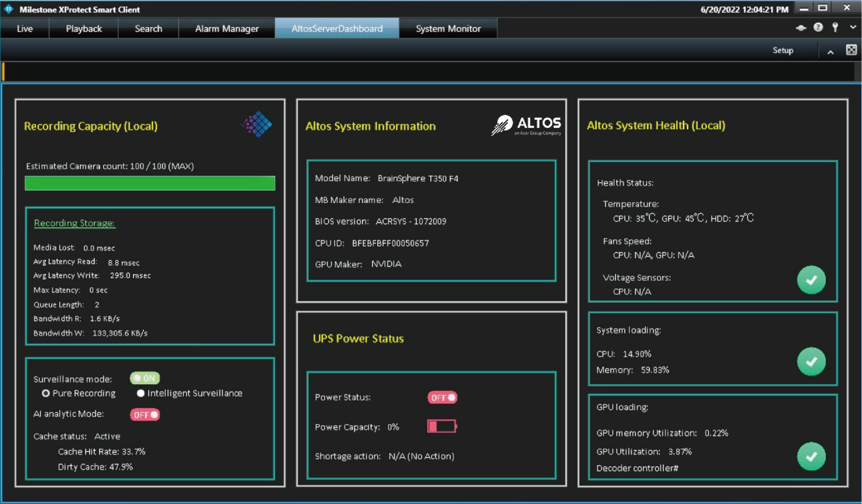Click MB Maker name Altos text
This screenshot has height=504, width=862.
tap(364, 200)
